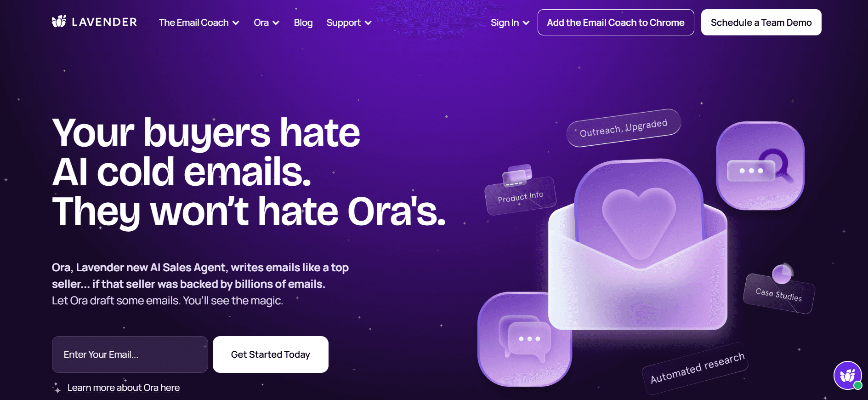The width and height of the screenshot is (868, 400).
Task: Click the Outreach, Upgraded pill label
Action: (624, 128)
